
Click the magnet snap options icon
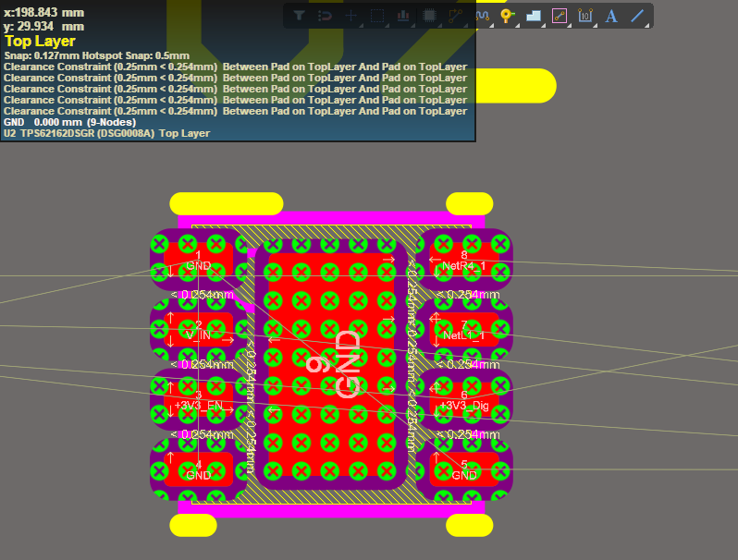coord(325,16)
